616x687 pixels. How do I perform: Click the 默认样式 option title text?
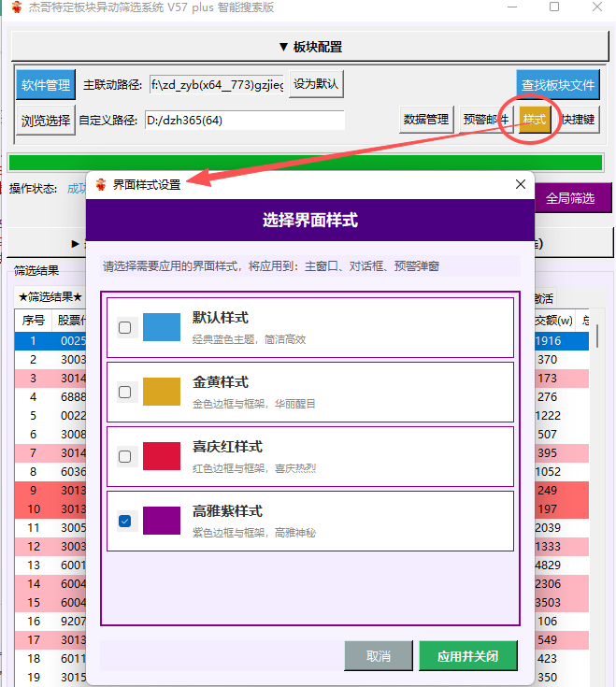coord(221,318)
